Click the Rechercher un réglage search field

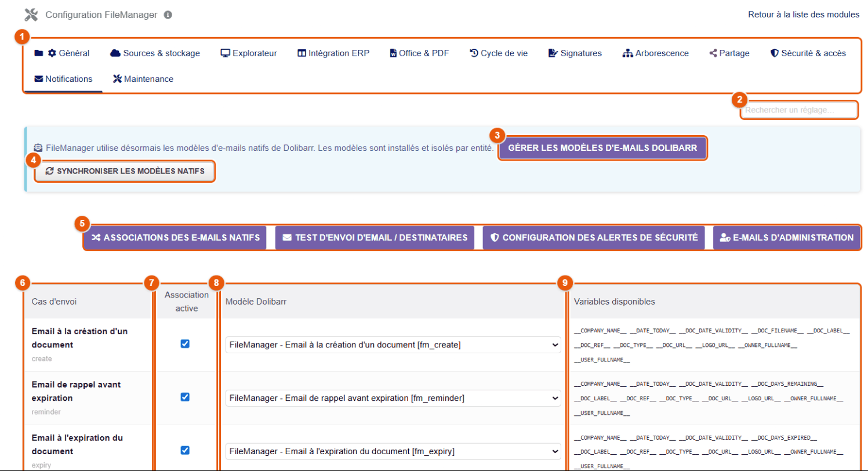point(800,110)
